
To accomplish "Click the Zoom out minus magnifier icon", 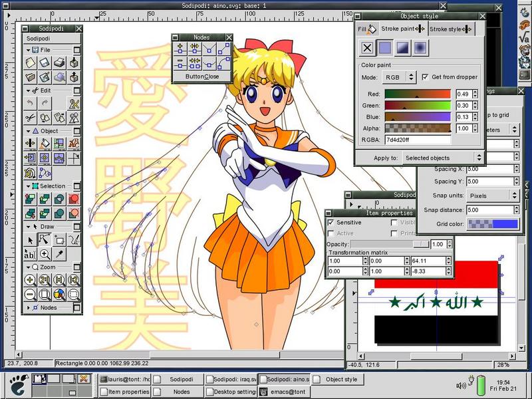I will (x=30, y=295).
